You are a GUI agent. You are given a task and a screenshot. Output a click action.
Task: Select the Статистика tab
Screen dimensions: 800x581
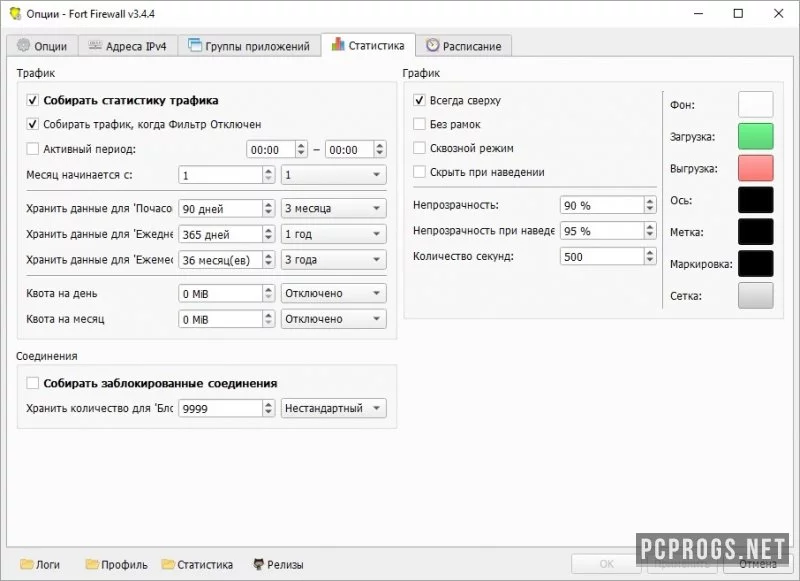point(368,45)
